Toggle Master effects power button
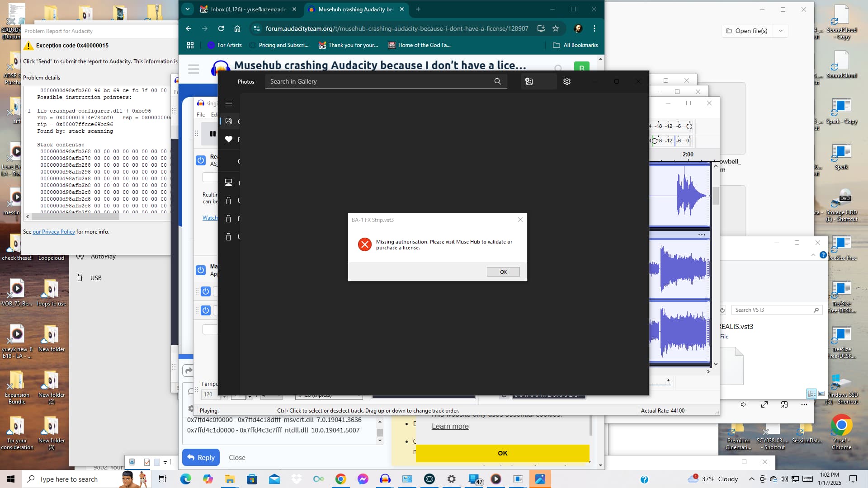The height and width of the screenshot is (488, 868). click(201, 270)
